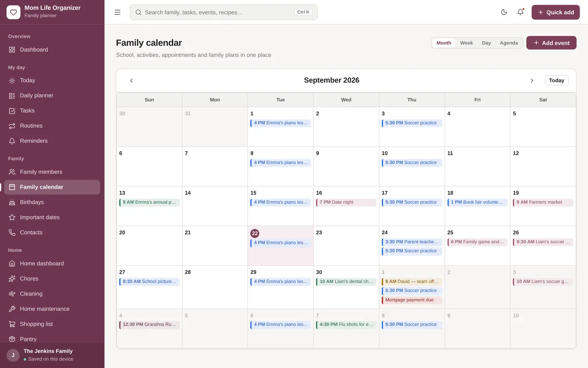Click the Shopping list cart icon
Viewport: 588px width, 368px height.
12,324
